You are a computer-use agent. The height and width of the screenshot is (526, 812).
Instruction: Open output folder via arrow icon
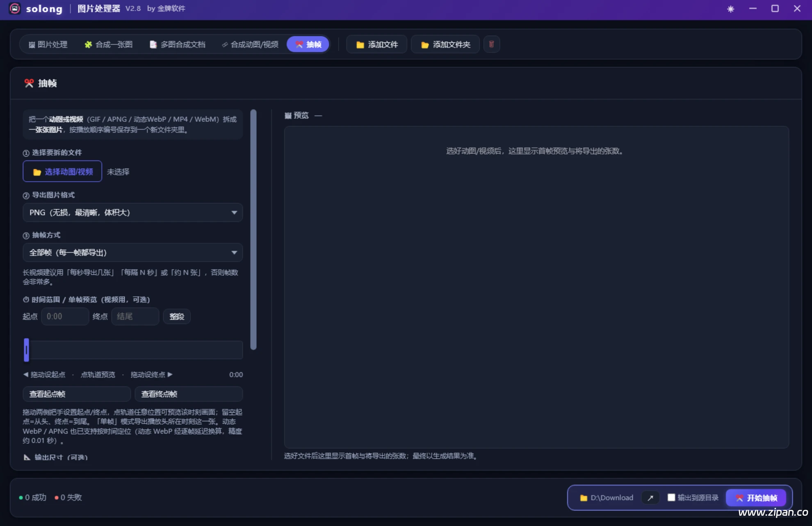pyautogui.click(x=650, y=498)
